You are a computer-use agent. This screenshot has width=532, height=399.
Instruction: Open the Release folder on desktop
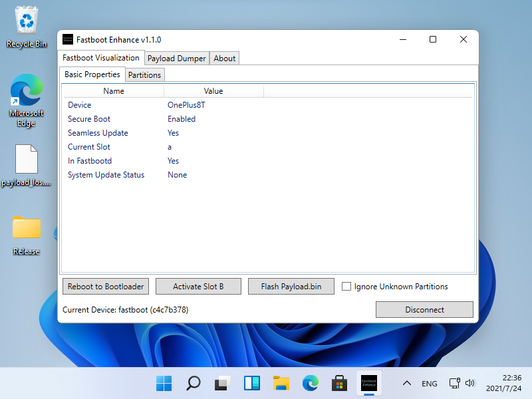click(27, 235)
